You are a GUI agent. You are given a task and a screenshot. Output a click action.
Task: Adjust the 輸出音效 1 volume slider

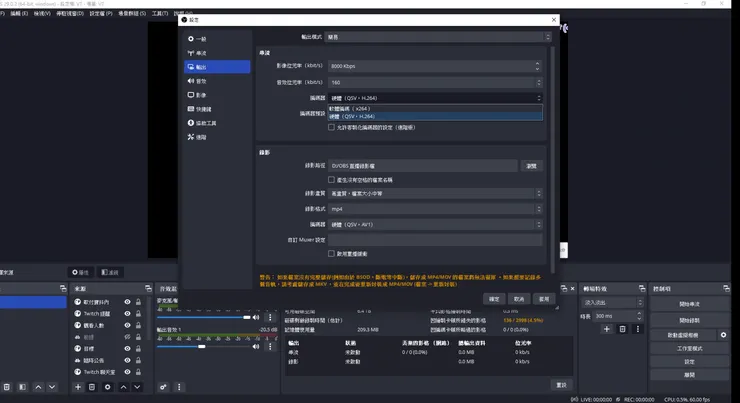(204, 346)
